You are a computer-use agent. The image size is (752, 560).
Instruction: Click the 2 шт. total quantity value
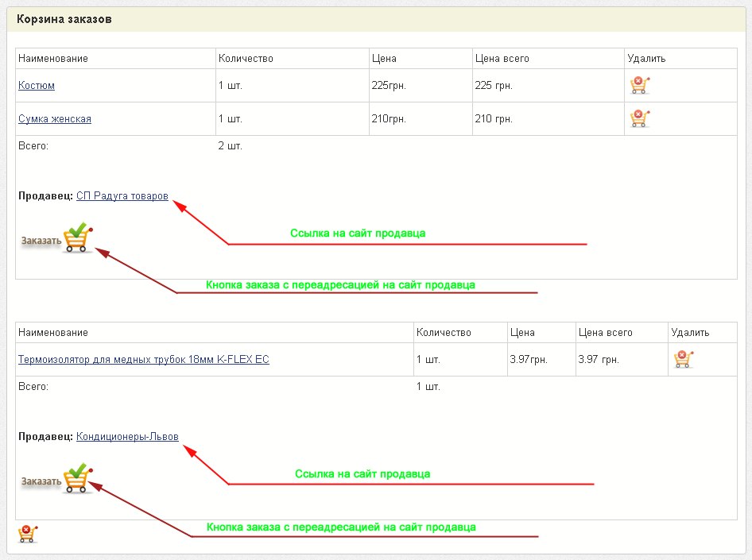click(231, 146)
